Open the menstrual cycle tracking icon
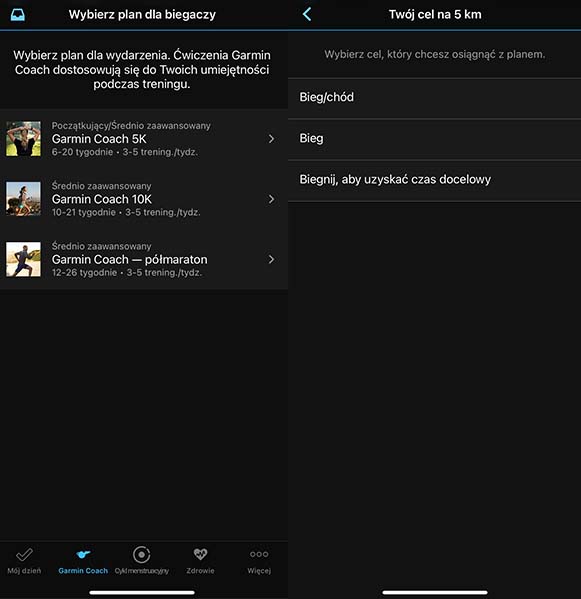 (141, 554)
